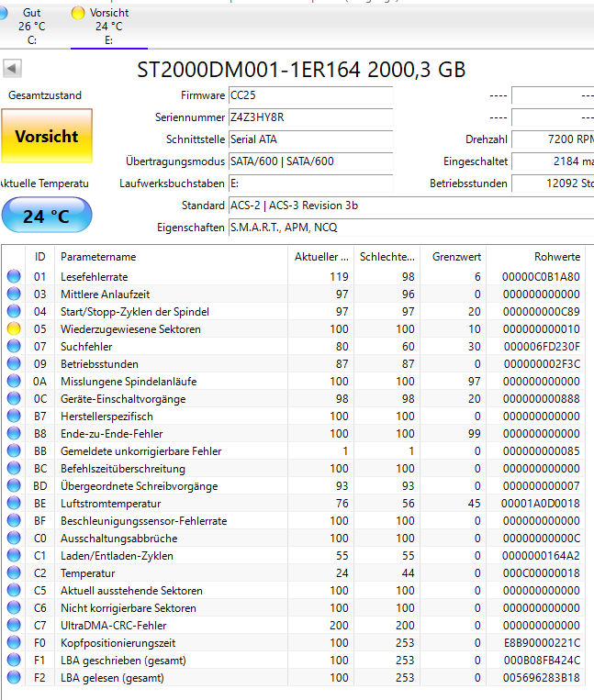Click the status icon for Aktuell ausstehende Sektoren
Image resolution: width=594 pixels, height=700 pixels.
pos(14,590)
